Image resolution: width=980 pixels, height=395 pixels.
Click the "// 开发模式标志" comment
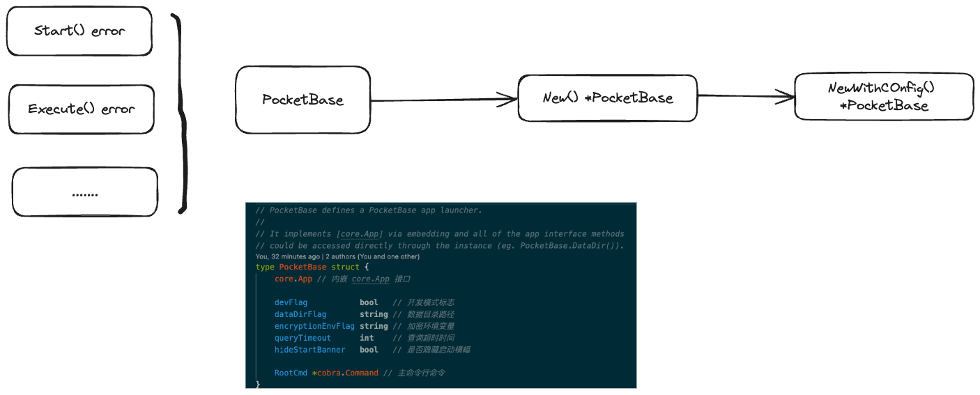pyautogui.click(x=424, y=302)
